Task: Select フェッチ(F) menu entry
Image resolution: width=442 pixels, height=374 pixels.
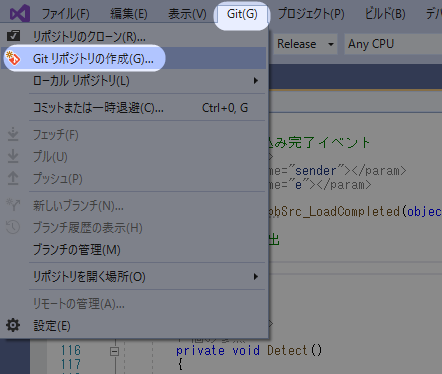Action: tap(133, 135)
